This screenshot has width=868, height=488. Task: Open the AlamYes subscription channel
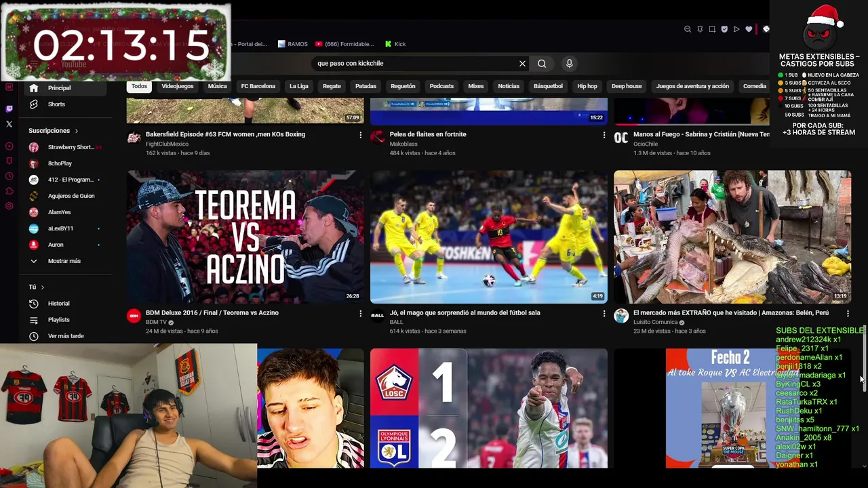coord(66,212)
